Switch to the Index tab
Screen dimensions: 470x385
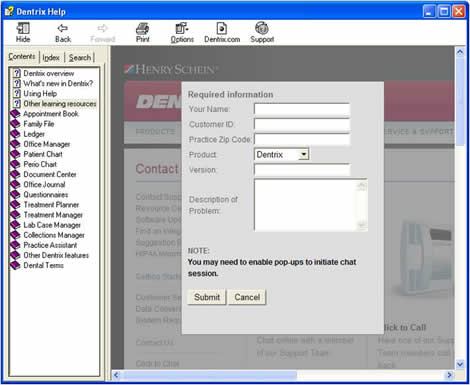[x=51, y=58]
